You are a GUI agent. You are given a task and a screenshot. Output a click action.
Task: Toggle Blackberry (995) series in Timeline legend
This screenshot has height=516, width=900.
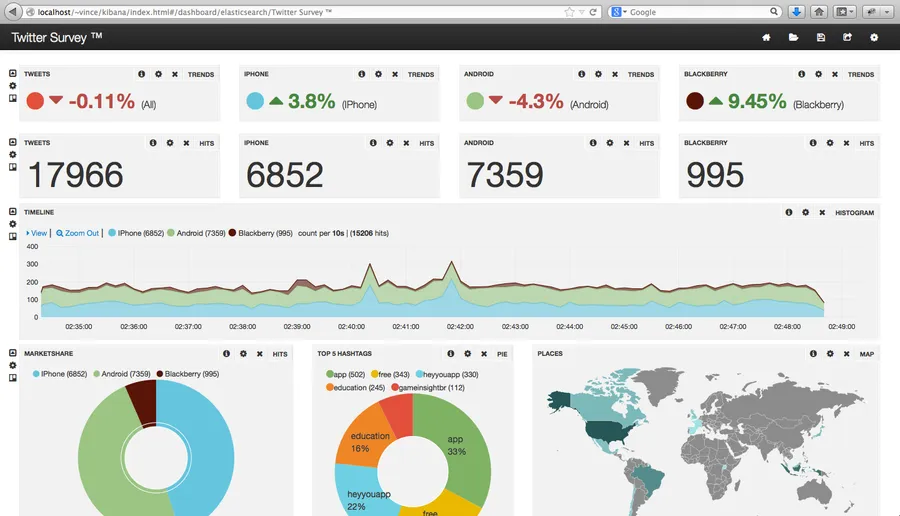[x=261, y=233]
